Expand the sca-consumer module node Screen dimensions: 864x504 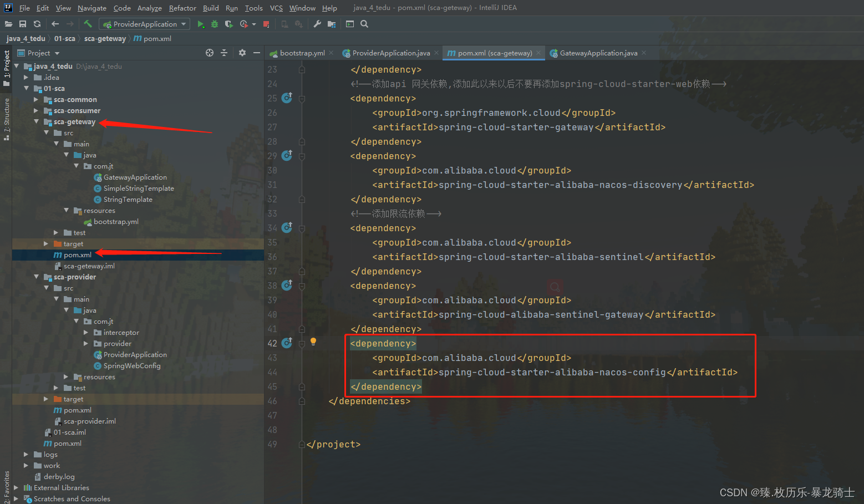[37, 110]
